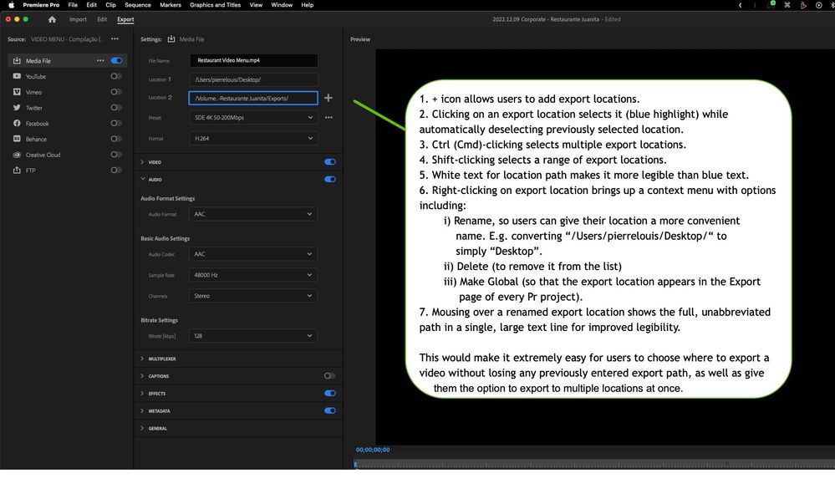Expand the VIDEO settings section
835x504 pixels.
pos(142,162)
